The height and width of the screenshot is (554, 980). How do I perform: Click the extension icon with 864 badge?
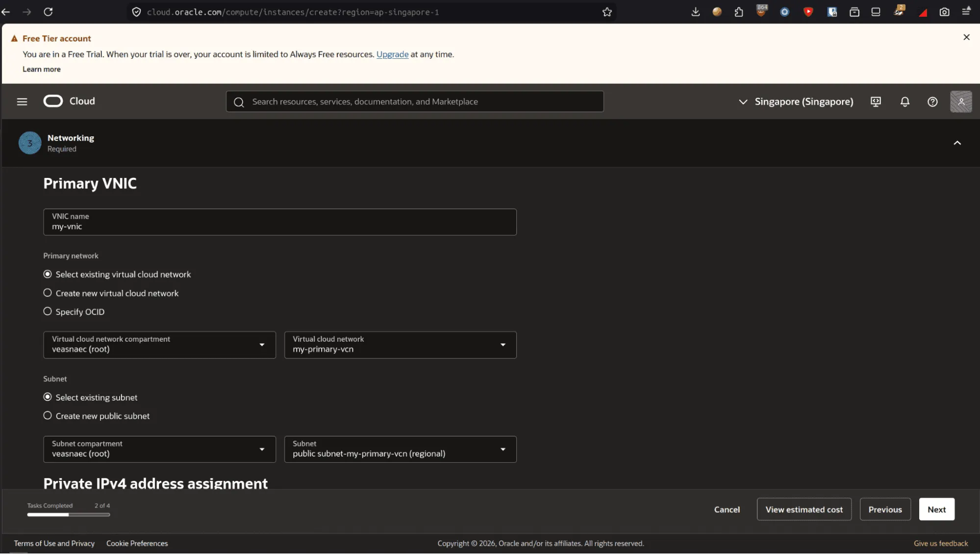click(761, 11)
